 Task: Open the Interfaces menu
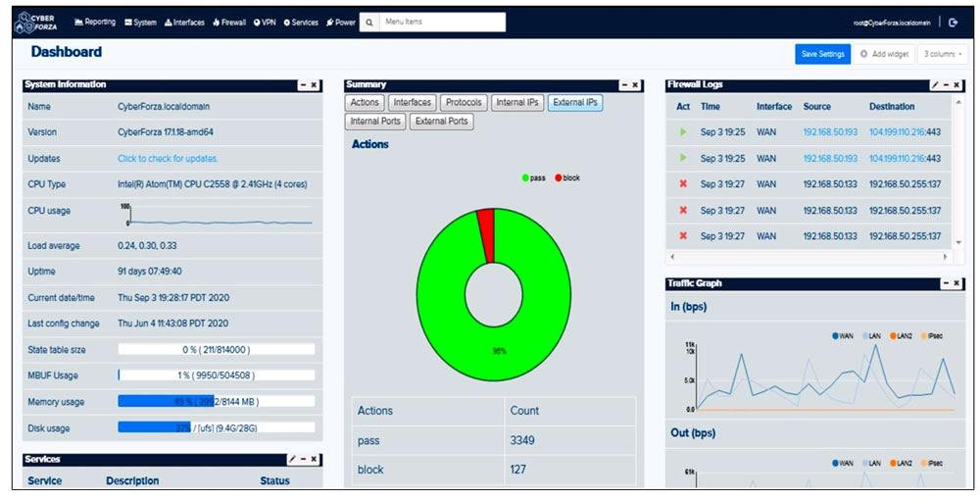click(x=184, y=22)
